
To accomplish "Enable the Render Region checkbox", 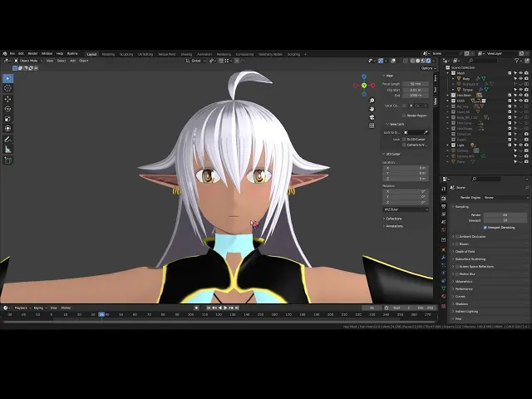I will [x=404, y=116].
